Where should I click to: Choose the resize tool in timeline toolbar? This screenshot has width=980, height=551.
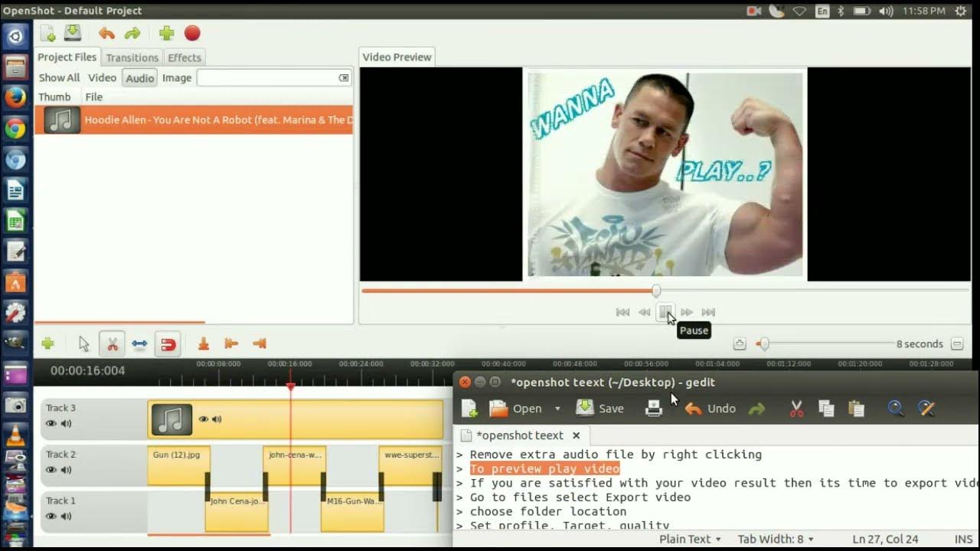(139, 344)
